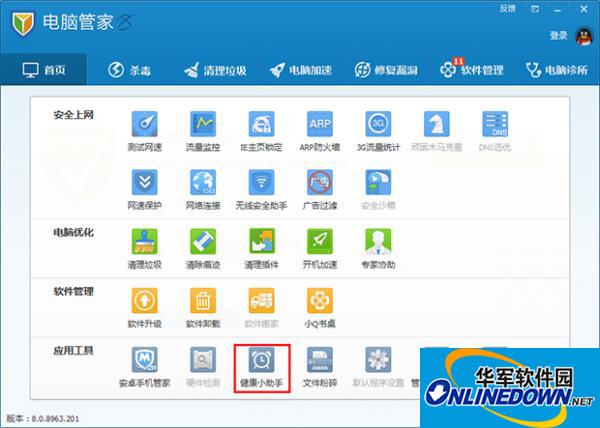Switch to the 杀毒 antivirus tab
600x428 pixels.
tap(129, 71)
